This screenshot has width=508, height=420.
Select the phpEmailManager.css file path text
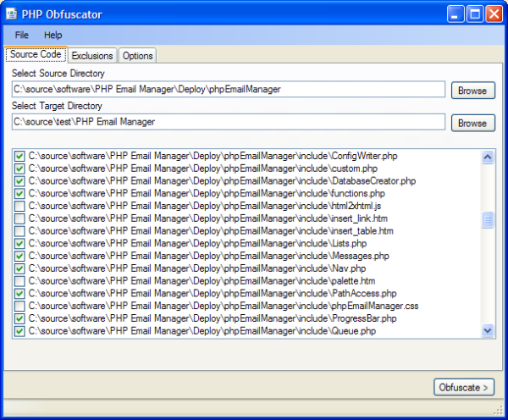tap(224, 306)
